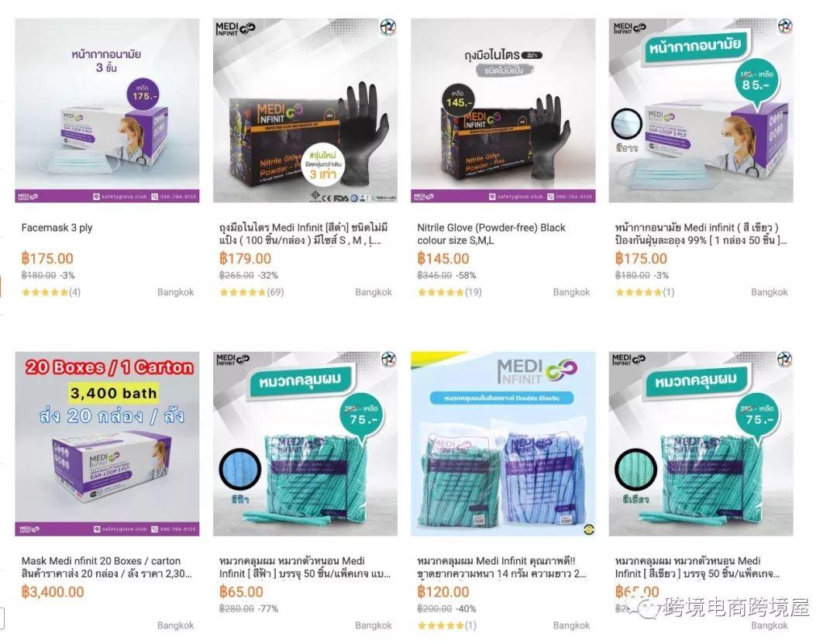Image resolution: width=837 pixels, height=644 pixels.
Task: Open the green hair cap product thumbnail
Action: click(x=701, y=444)
